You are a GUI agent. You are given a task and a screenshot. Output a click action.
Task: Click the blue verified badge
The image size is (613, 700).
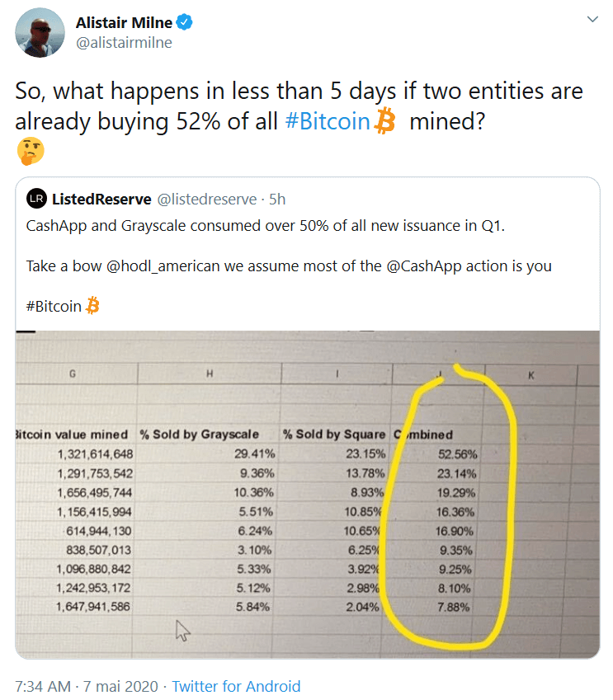pos(186,22)
